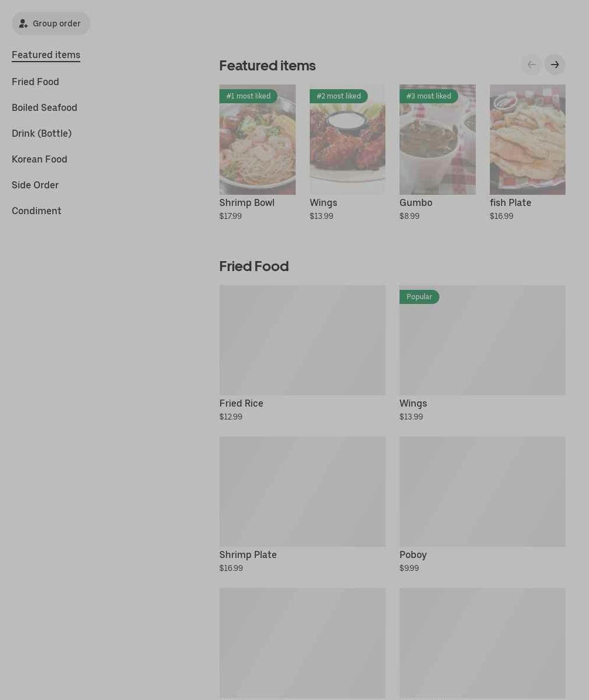Open the Fried Rice item card
Screen dimensions: 589x700
303,353
